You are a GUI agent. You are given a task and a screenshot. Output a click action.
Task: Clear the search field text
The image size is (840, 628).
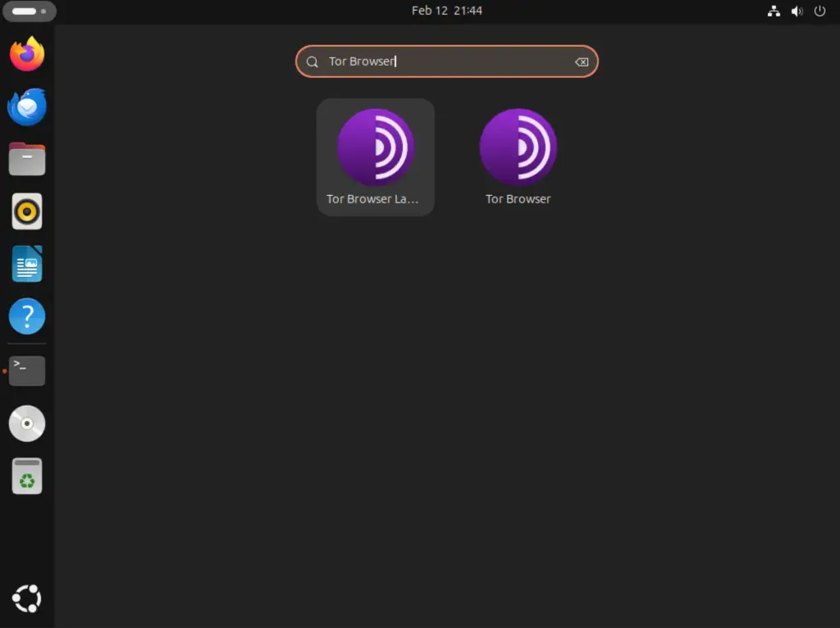click(582, 61)
